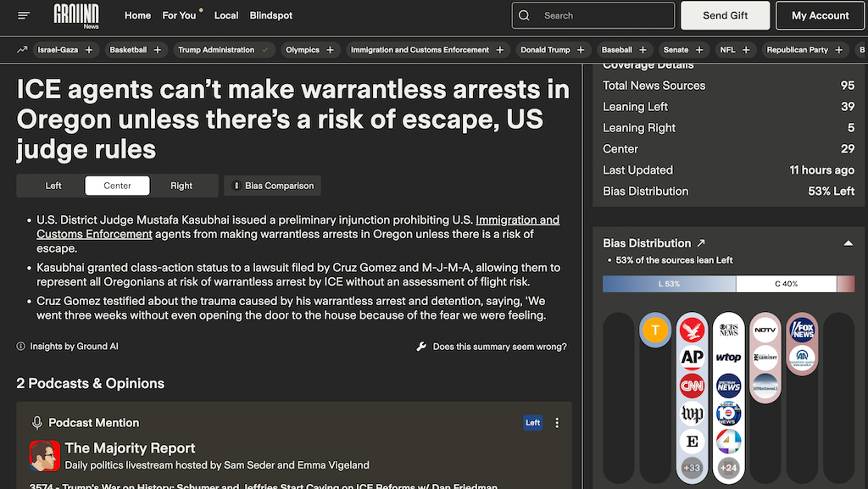The height and width of the screenshot is (489, 868).
Task: Open the hamburger menu icon
Action: tap(23, 15)
